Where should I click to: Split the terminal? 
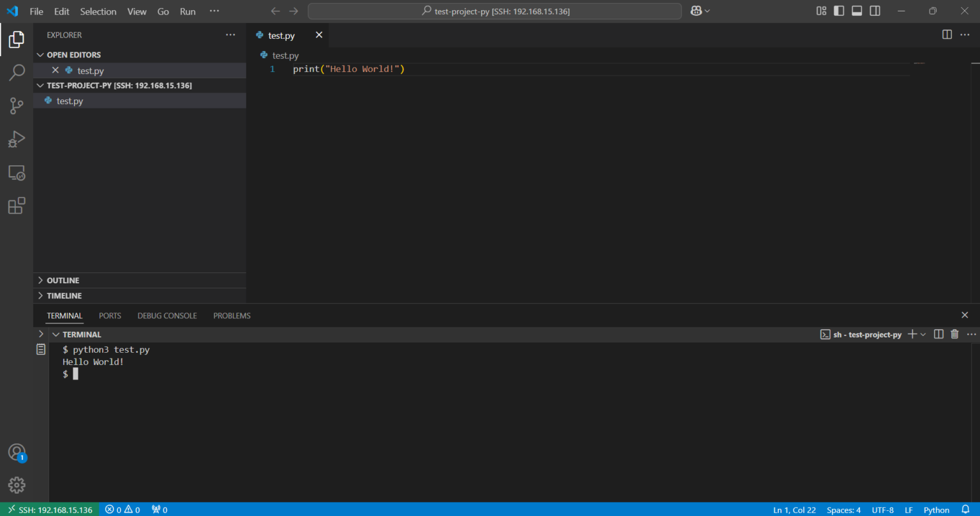pyautogui.click(x=937, y=334)
